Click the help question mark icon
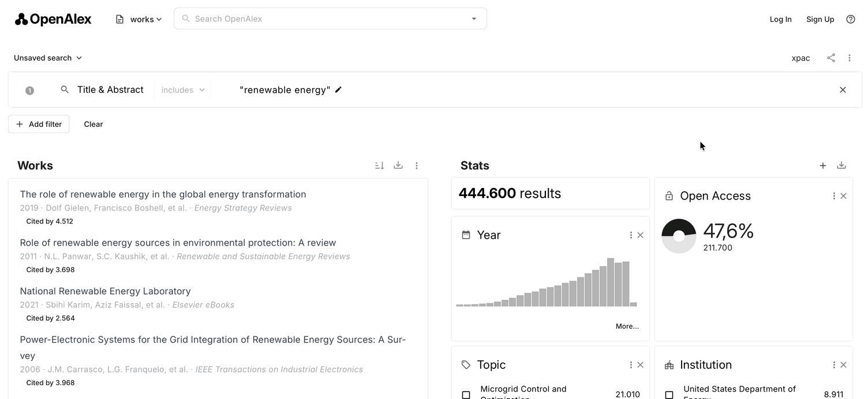Image resolution: width=868 pixels, height=399 pixels. (850, 19)
